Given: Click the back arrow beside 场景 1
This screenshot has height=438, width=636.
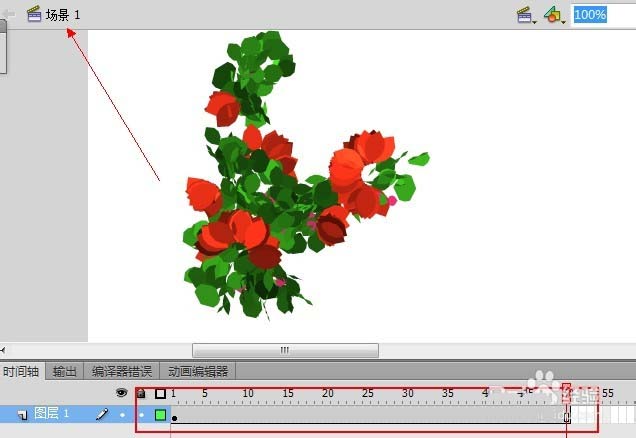Looking at the screenshot, I should click(x=9, y=14).
